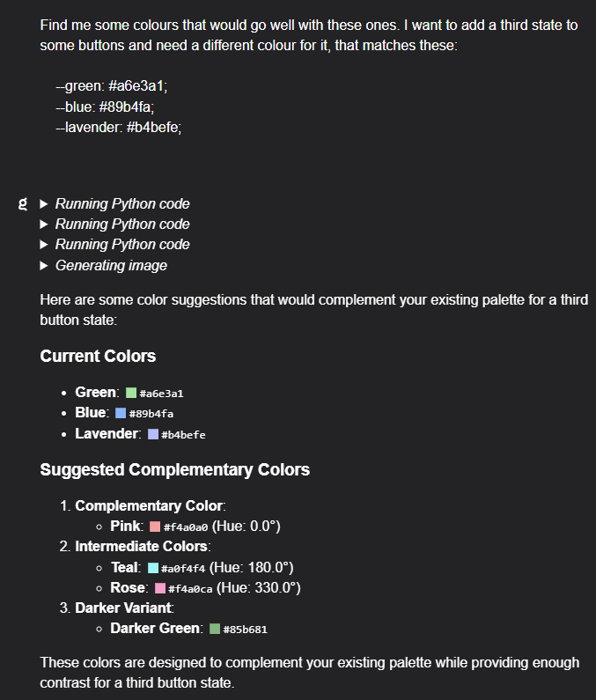Click the Suggested Complementary Colors heading
Image resolution: width=596 pixels, height=700 pixels.
(174, 469)
